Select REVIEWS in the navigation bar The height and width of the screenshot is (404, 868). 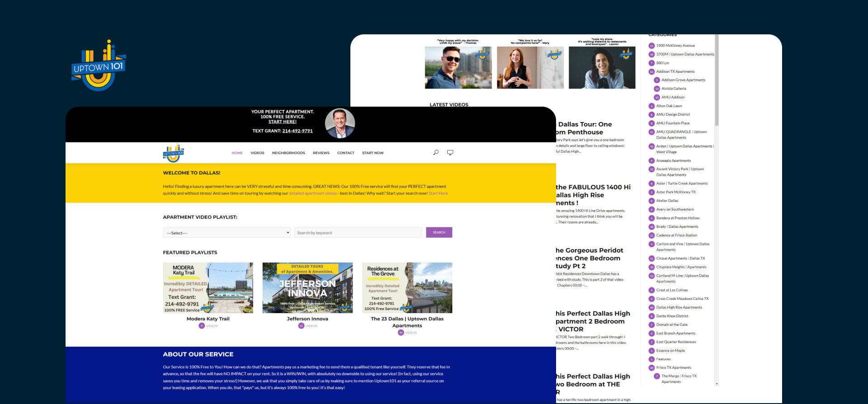(321, 153)
